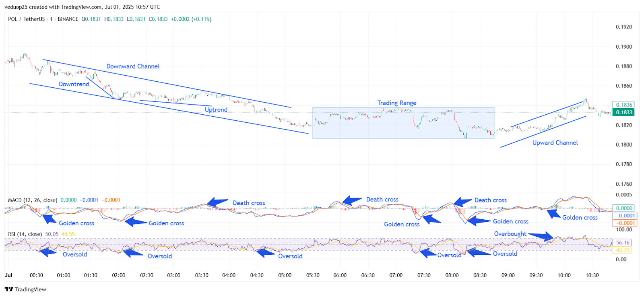This screenshot has height=297, width=644.
Task: Click the 0.1800 price scale label
Action: (624, 144)
